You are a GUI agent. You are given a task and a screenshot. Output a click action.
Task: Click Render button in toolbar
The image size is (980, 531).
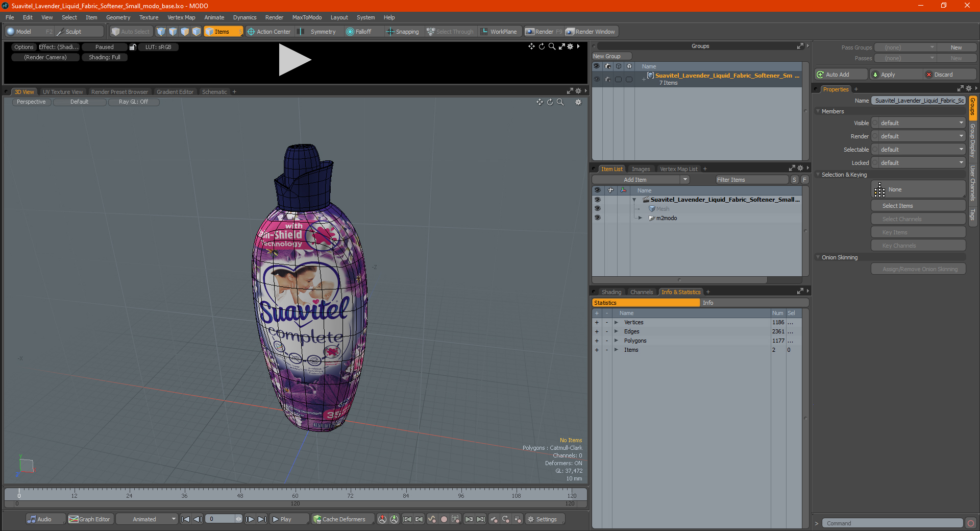(544, 32)
